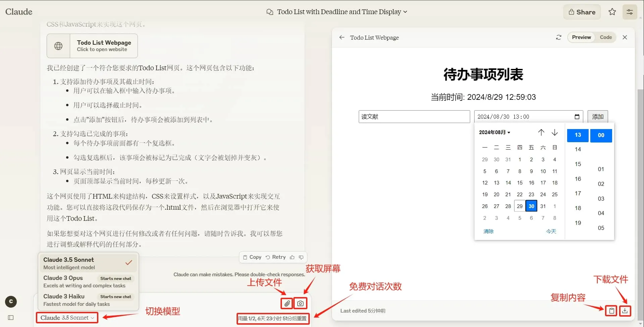Image resolution: width=644 pixels, height=327 pixels.
Task: Toggle the sidebar panel icon
Action: (x=11, y=318)
